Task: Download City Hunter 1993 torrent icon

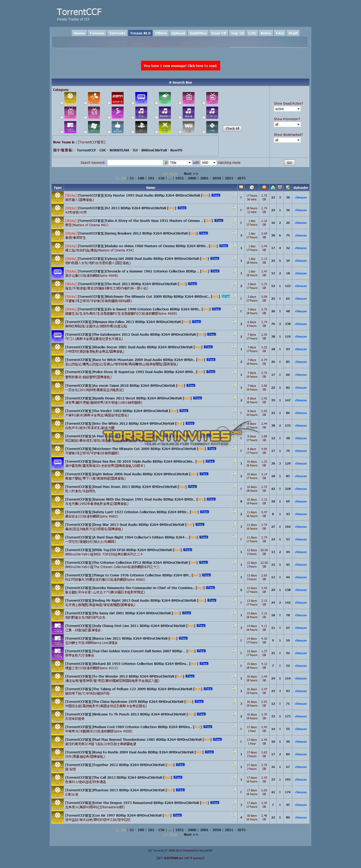Action: click(x=234, y=195)
